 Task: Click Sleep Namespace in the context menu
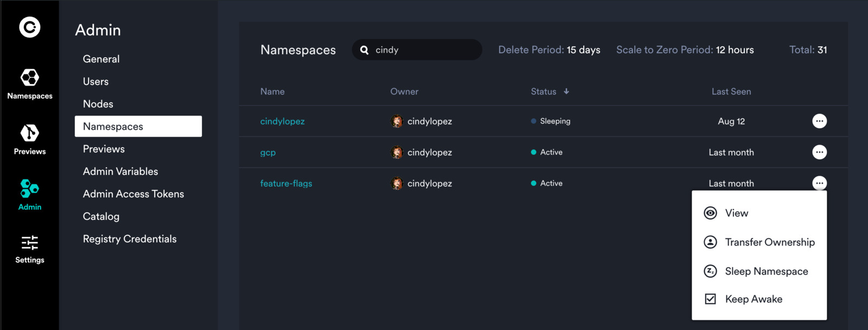[766, 271]
